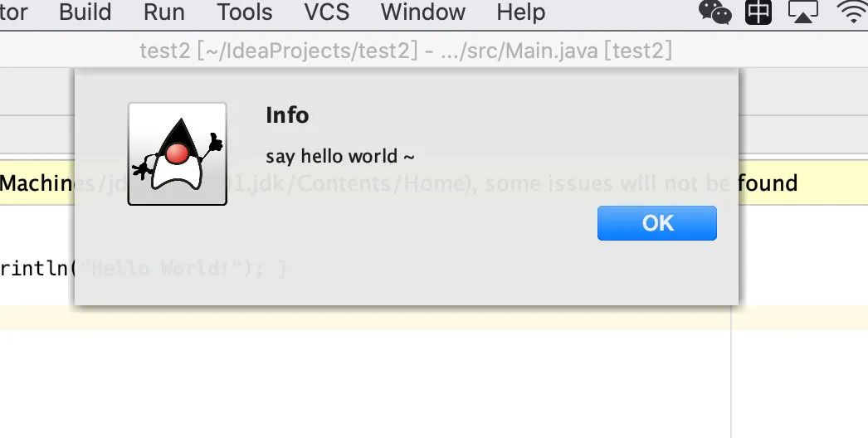
Task: Click the highlighted current line in editor
Action: pyautogui.click(x=365, y=318)
